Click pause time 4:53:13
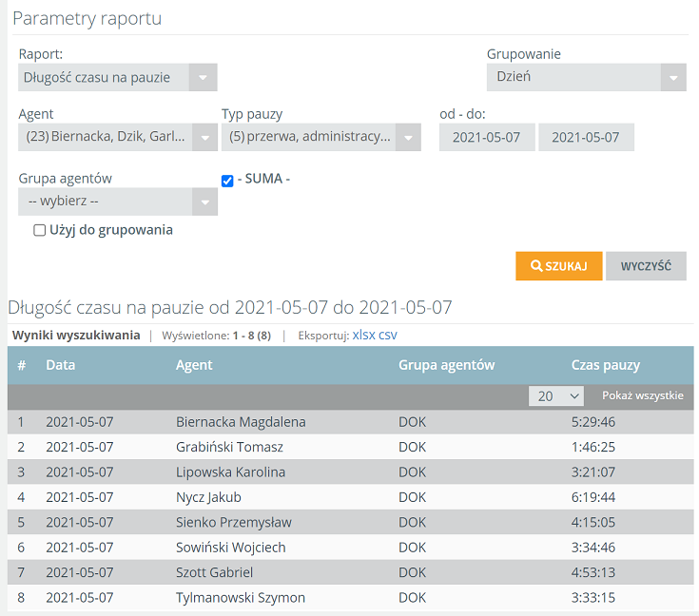Viewport: 699px width, 616px height. pyautogui.click(x=593, y=572)
